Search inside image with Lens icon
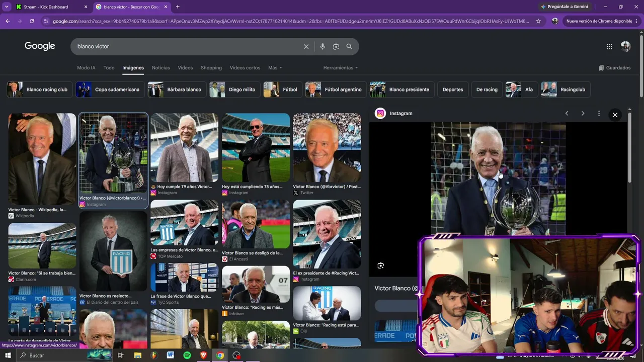The image size is (644, 362). [x=380, y=265]
